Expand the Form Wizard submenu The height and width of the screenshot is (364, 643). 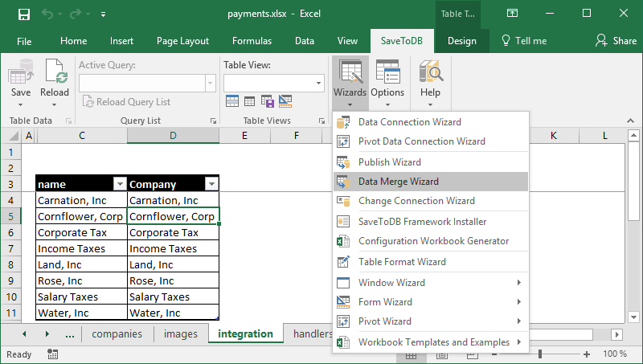coord(431,302)
